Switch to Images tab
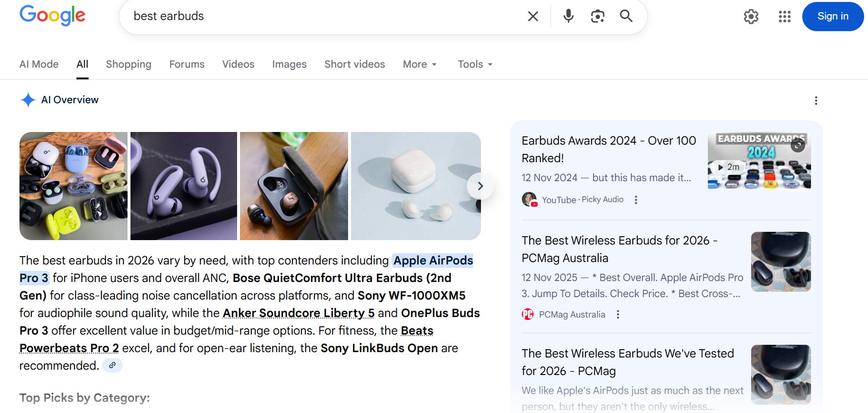This screenshot has width=868, height=413. point(289,64)
